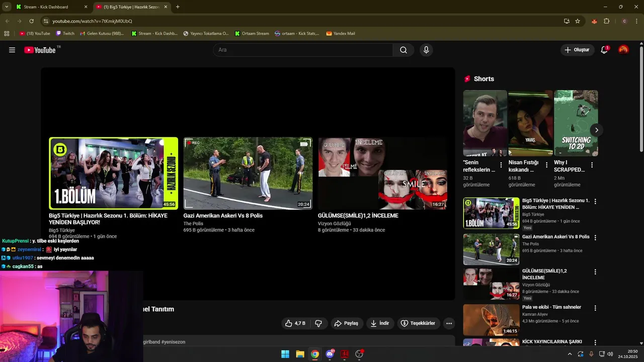The height and width of the screenshot is (362, 644).
Task: Click the İndir download button
Action: click(380, 323)
